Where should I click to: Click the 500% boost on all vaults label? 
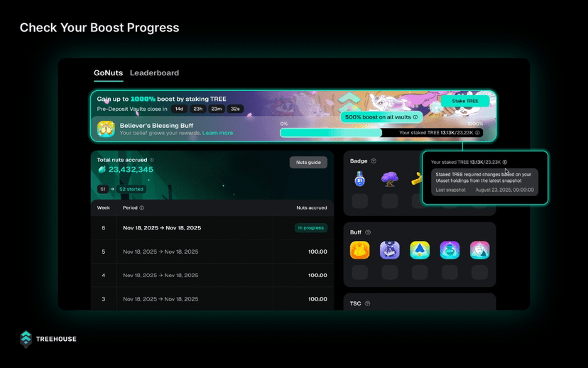(x=381, y=117)
